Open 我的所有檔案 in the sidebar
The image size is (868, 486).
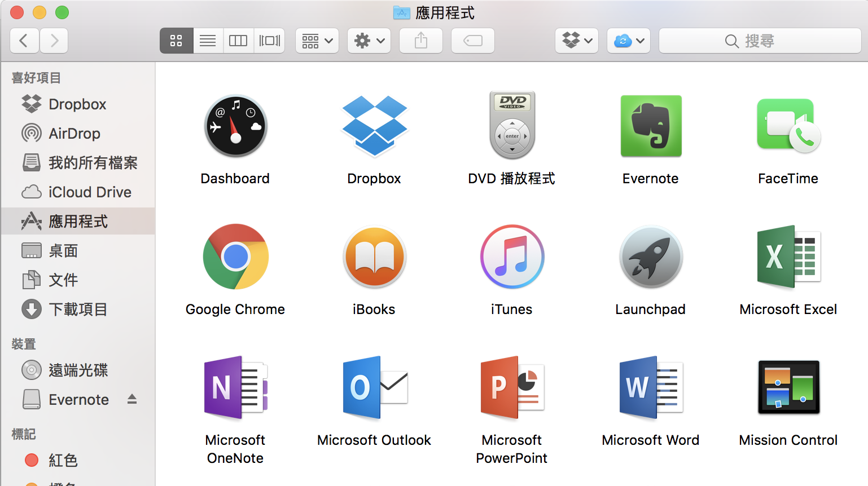pos(78,162)
